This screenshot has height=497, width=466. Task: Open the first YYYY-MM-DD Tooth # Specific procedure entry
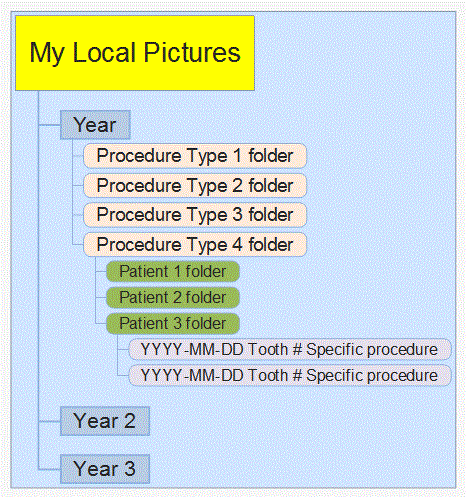[290, 349]
